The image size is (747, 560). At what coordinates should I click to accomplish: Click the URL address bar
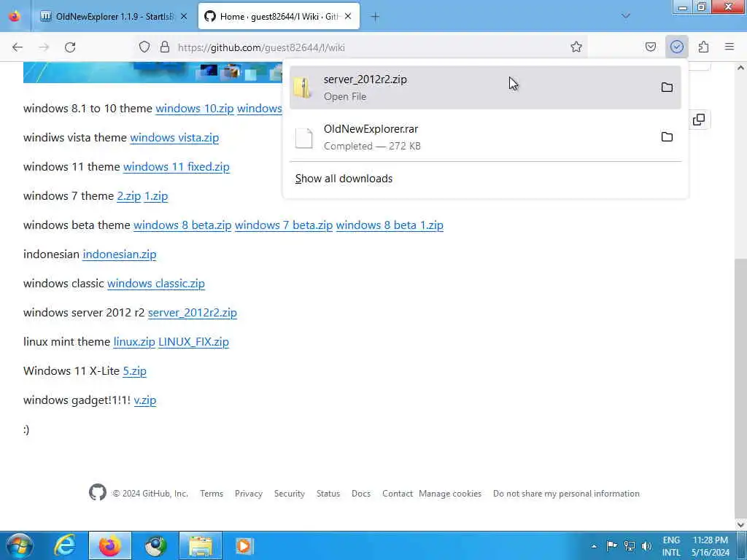tap(362, 47)
